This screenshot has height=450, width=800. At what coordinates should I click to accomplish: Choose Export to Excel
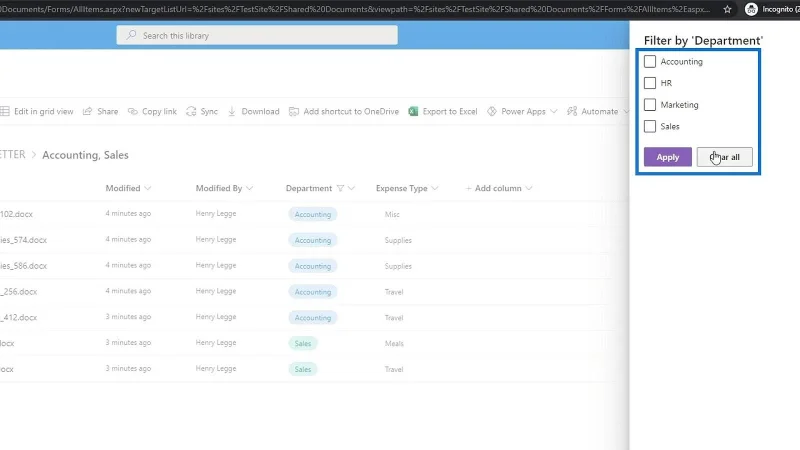point(443,111)
